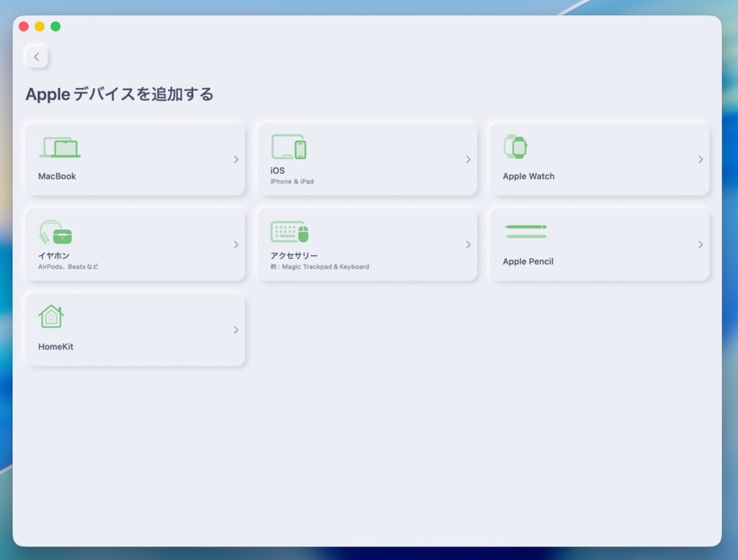Screen dimensions: 738x560
Task: Open the イヤホン card chevron arrow
Action: [x=236, y=244]
